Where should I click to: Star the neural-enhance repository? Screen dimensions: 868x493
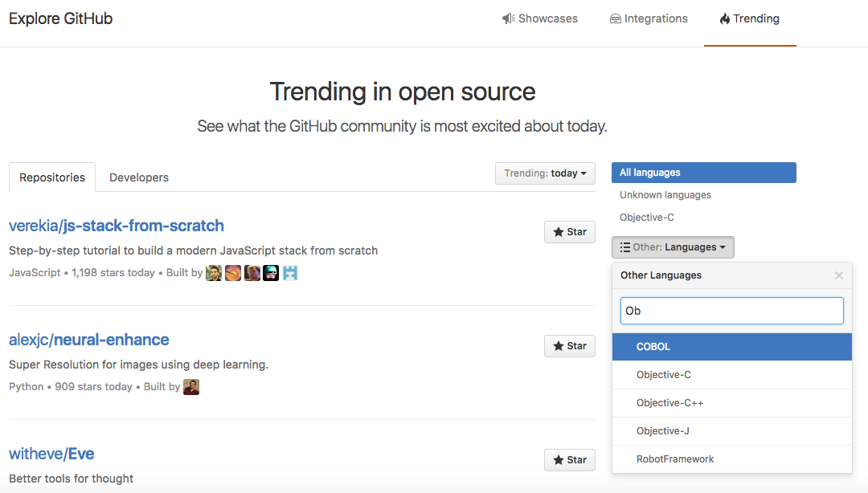point(570,346)
